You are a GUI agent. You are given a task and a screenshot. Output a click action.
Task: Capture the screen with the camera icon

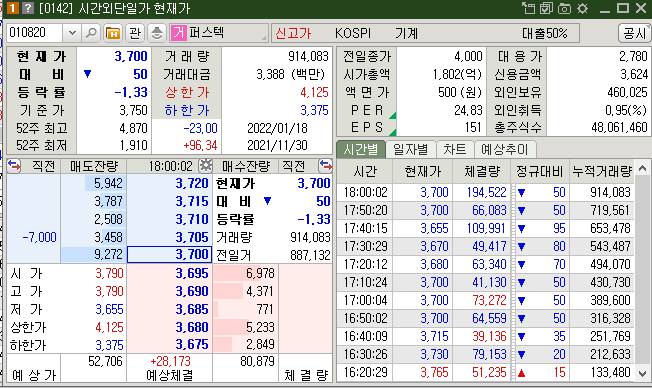pos(564,8)
